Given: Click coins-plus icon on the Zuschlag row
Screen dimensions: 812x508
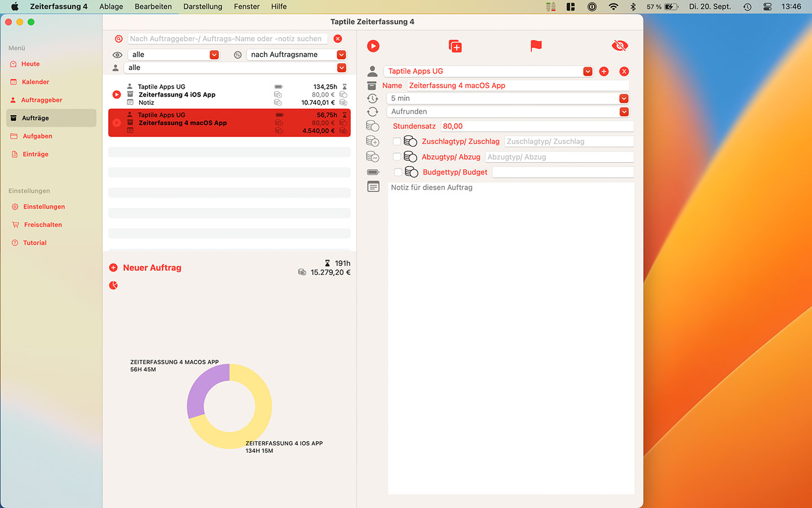Looking at the screenshot, I should pos(372,141).
